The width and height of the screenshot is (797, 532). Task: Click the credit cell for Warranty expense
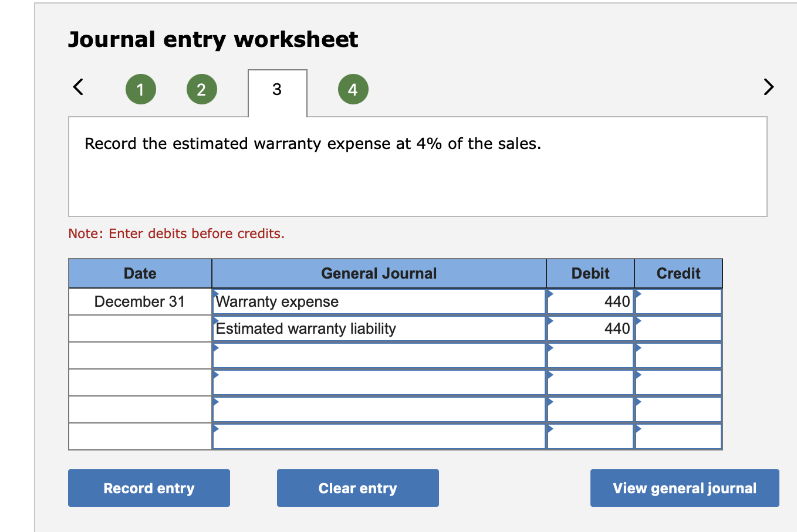(x=678, y=301)
